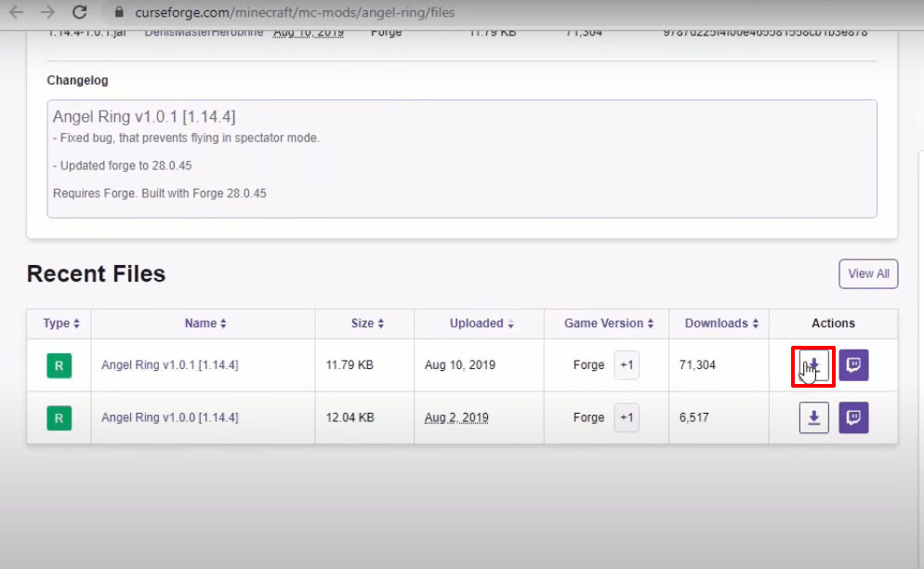This screenshot has height=569, width=924.
Task: Click the Updated forge to 28.0.45 line
Action: pyautogui.click(x=122, y=165)
